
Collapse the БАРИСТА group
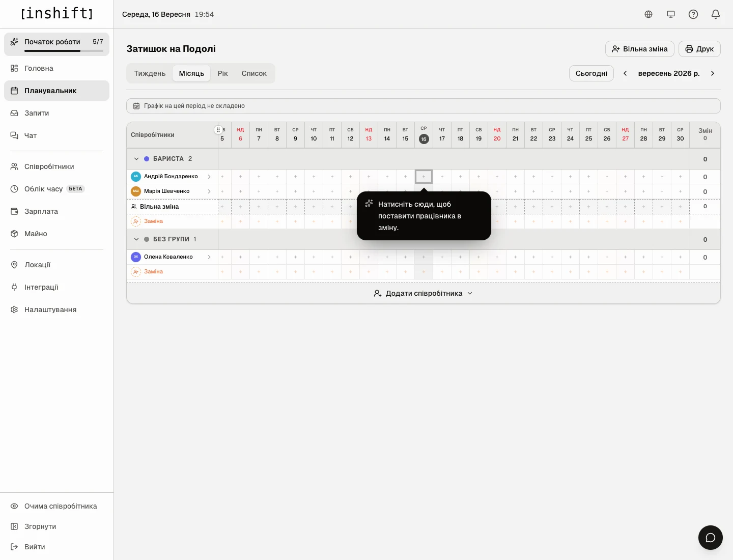pos(136,159)
